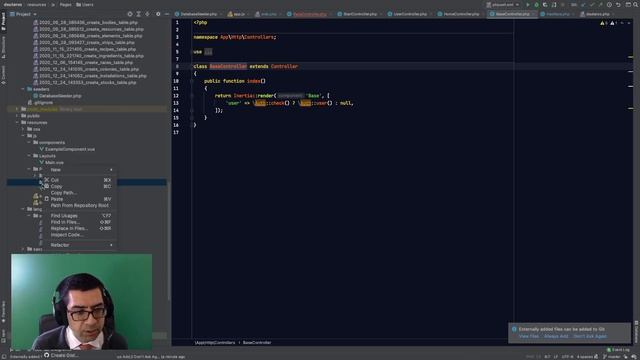Click Don't Ask Again link in notification
This screenshot has width=640, height=360.
click(x=590, y=336)
